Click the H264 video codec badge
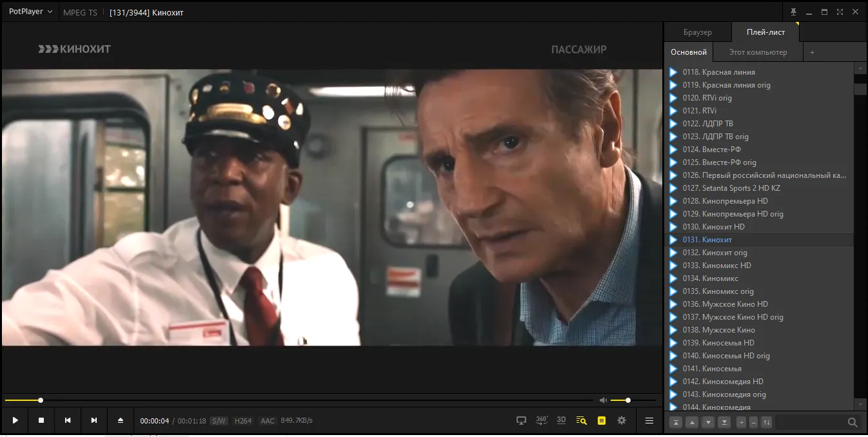The height and width of the screenshot is (437, 868). [x=243, y=421]
